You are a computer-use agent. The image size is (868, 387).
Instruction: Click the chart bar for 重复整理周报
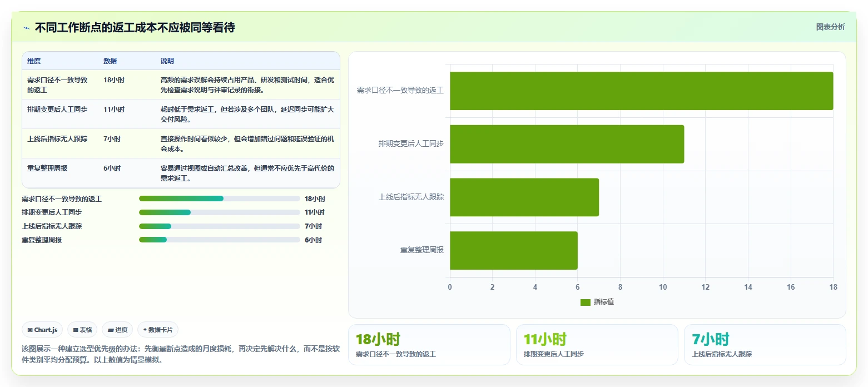click(514, 250)
